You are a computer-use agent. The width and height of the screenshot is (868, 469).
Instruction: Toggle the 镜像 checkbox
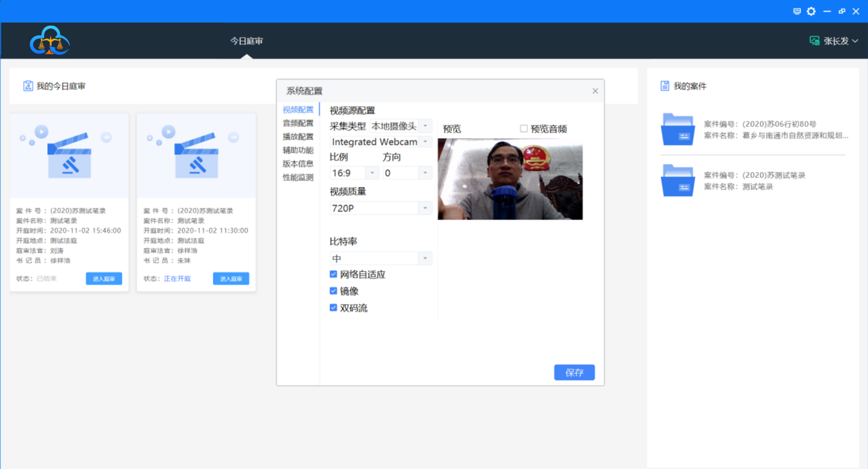334,291
